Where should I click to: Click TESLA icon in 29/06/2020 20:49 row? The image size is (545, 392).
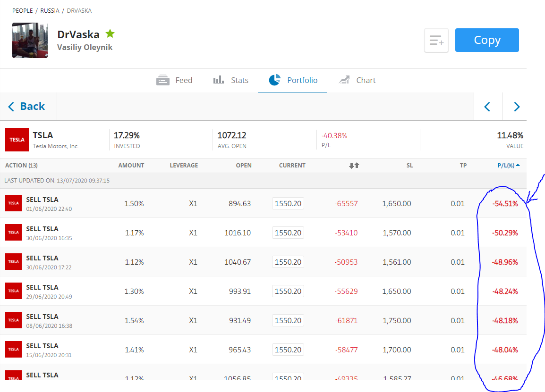[14, 291]
